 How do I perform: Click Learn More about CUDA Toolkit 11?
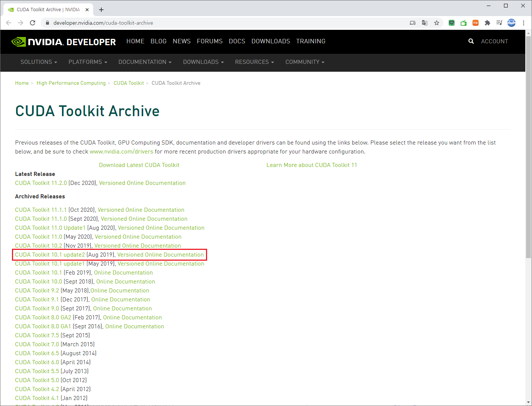(312, 165)
